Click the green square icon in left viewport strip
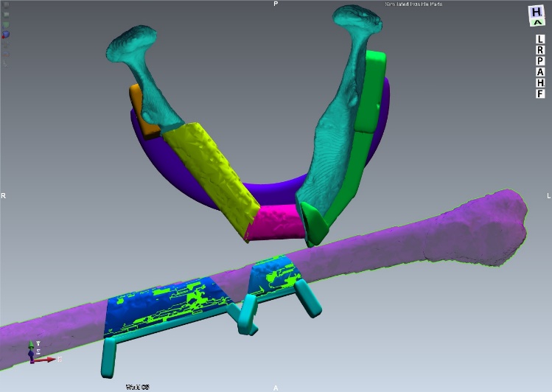552x392 pixels. point(6,24)
